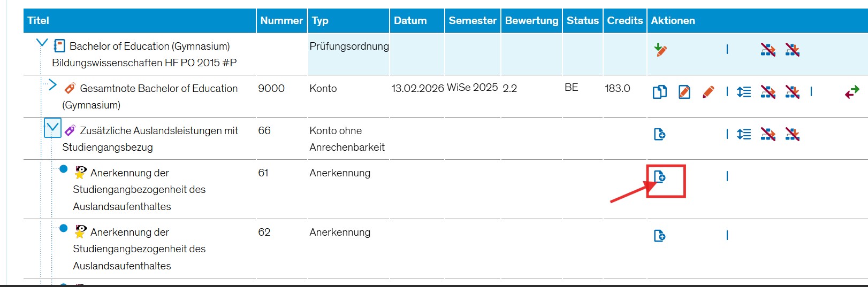Screen dimensions: 868x287
Task: Collapse the Zusätzliche Auslandsleistungen node
Action: pyautogui.click(x=52, y=128)
